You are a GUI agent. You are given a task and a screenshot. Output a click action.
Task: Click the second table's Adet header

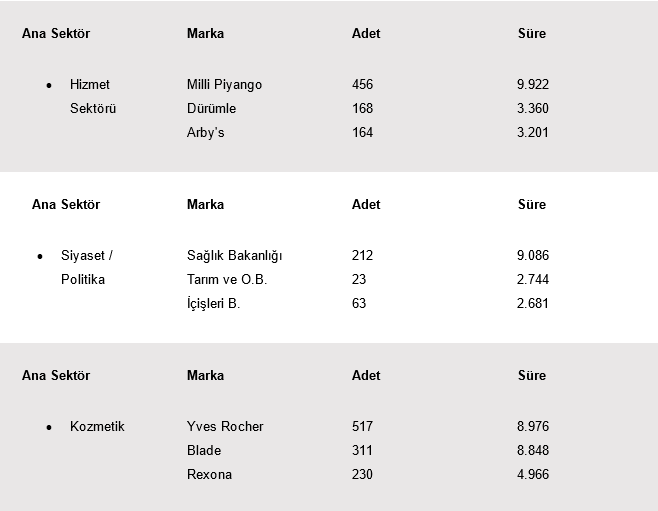click(x=366, y=204)
